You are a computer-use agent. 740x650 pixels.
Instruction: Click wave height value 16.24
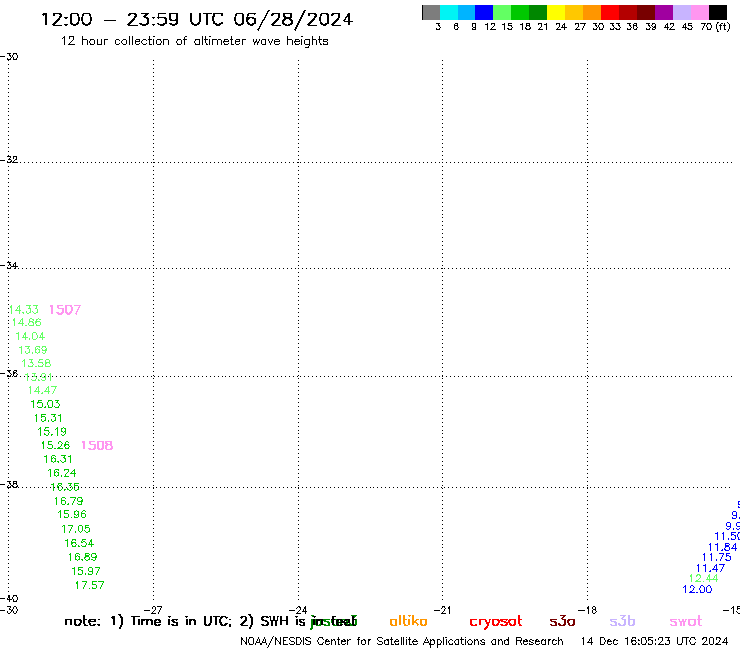62,473
